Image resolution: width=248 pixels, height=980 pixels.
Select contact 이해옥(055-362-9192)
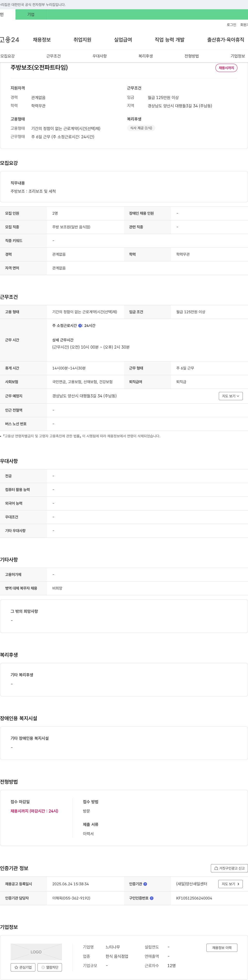tap(71, 898)
